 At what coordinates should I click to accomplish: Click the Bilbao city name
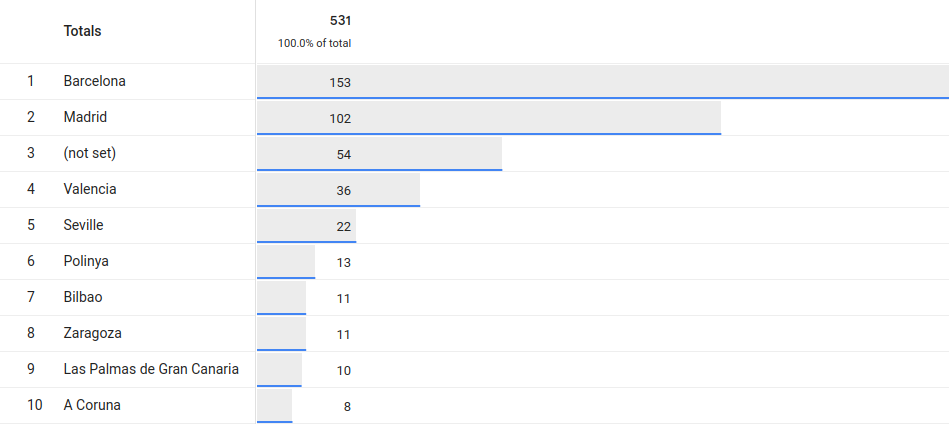tap(83, 297)
